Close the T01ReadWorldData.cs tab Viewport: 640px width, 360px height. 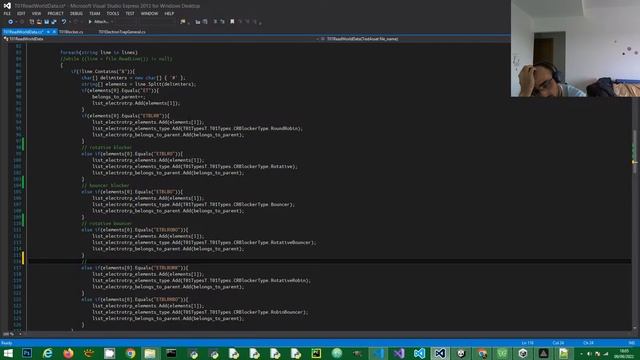(54, 32)
